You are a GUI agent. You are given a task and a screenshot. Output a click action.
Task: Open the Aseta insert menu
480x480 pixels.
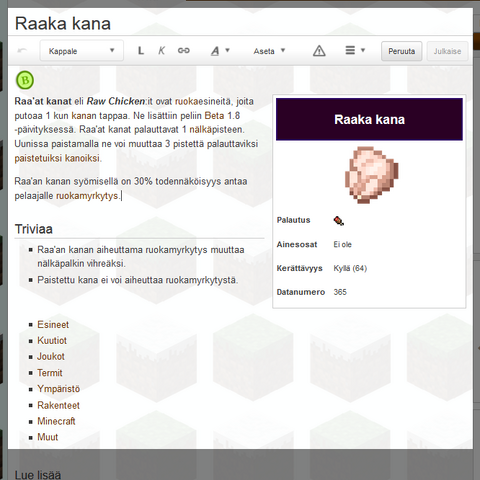tap(269, 51)
